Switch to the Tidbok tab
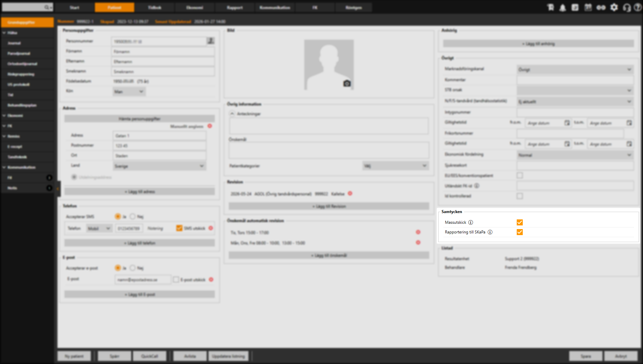The image size is (643, 364). click(155, 7)
